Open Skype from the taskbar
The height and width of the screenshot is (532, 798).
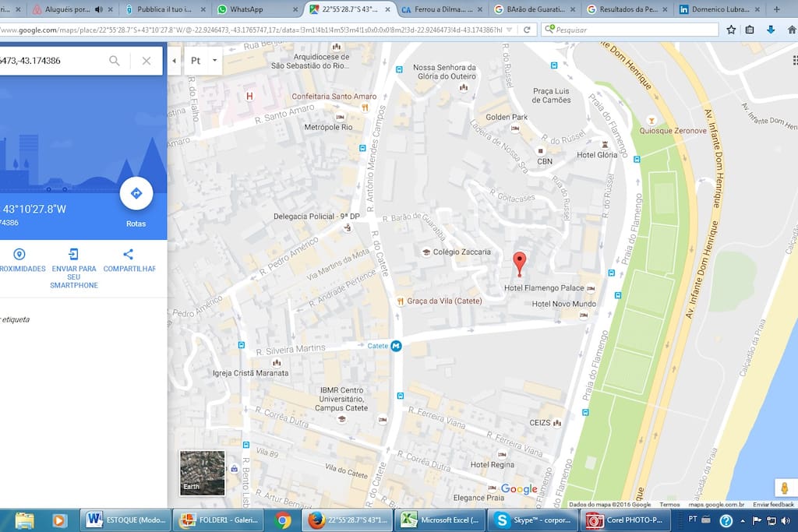[532, 520]
